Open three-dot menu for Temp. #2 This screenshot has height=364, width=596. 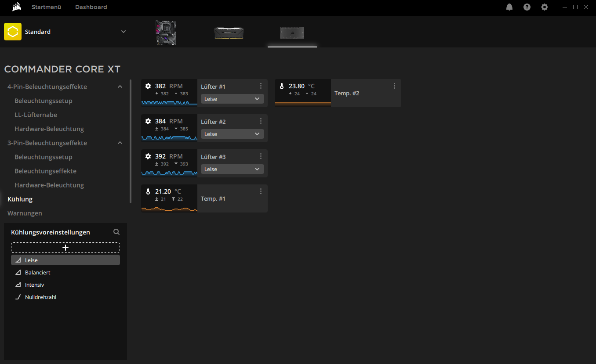point(394,86)
